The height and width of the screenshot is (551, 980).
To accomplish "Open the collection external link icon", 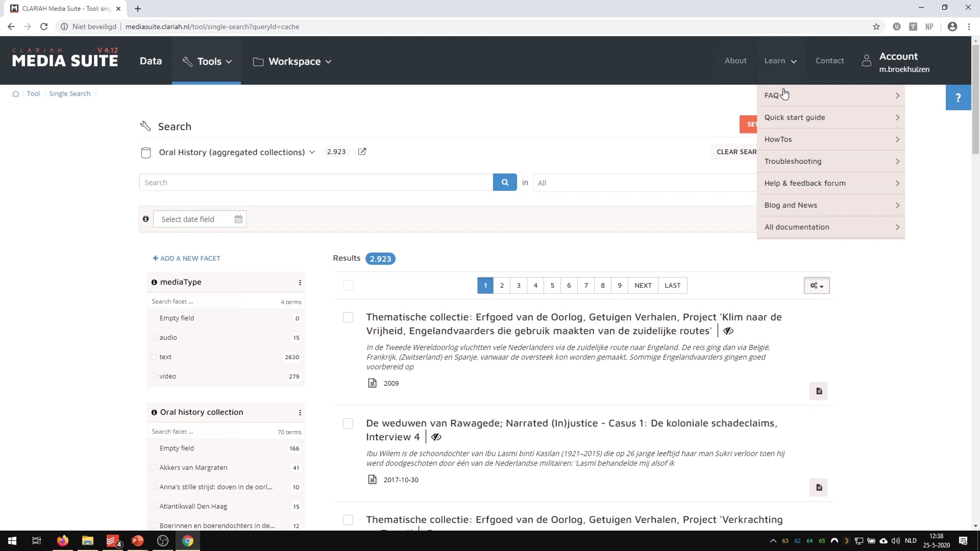I will coord(362,151).
